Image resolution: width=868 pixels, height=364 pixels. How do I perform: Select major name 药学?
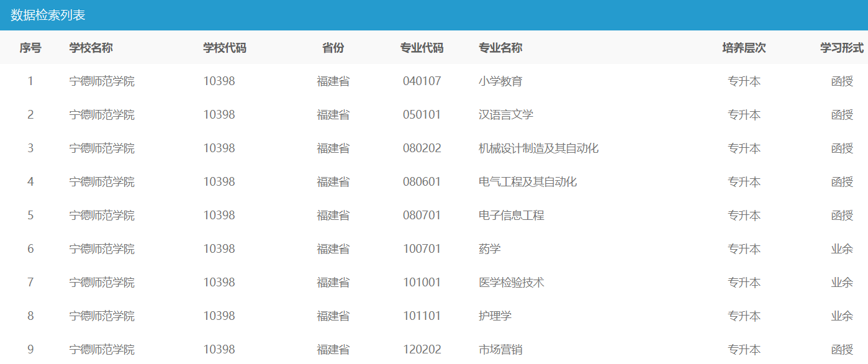pos(489,249)
